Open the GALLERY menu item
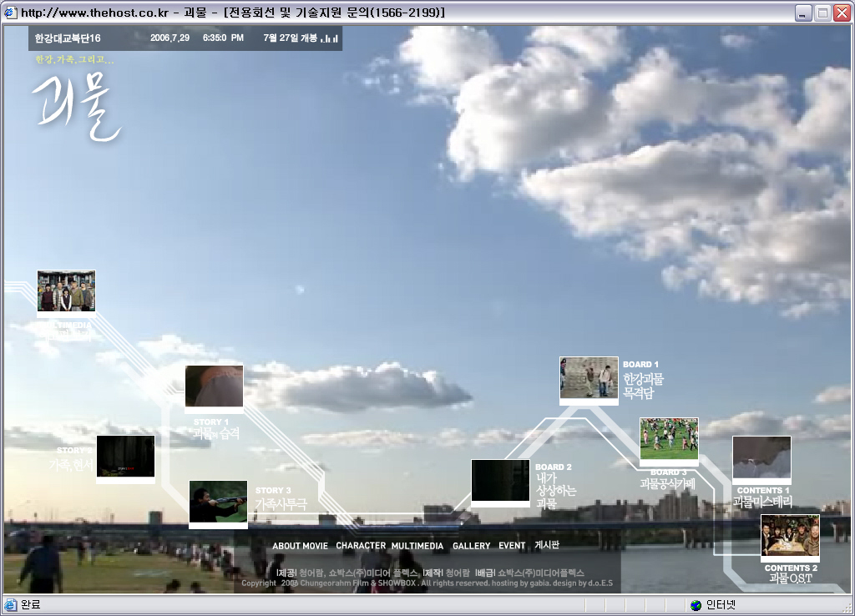The image size is (855, 616). (x=472, y=546)
